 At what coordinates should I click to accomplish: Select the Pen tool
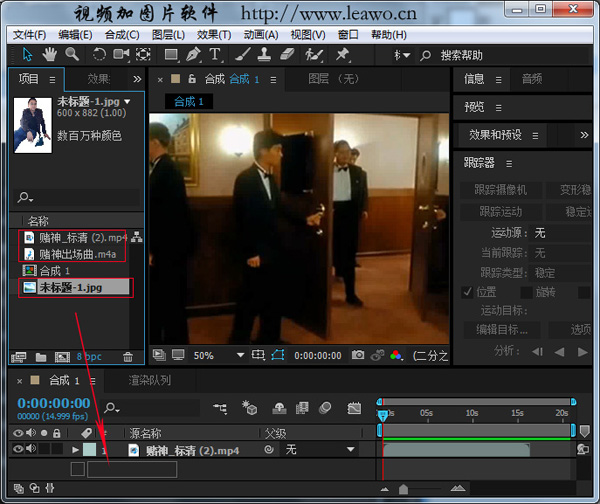(193, 54)
